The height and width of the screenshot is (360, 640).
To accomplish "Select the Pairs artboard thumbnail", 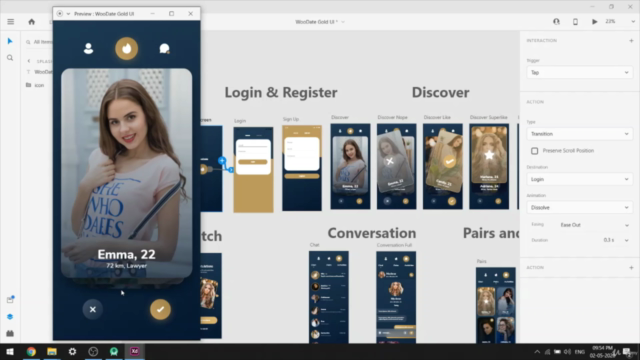I will click(496, 305).
